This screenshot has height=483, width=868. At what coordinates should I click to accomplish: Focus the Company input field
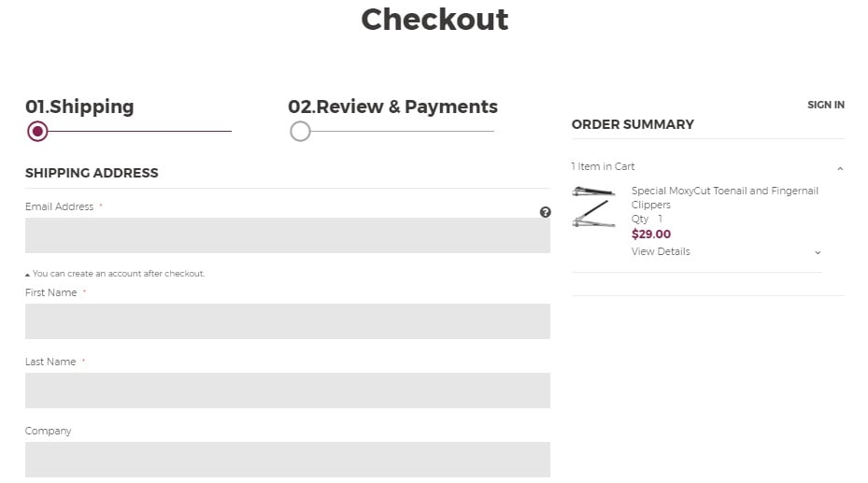(x=287, y=460)
